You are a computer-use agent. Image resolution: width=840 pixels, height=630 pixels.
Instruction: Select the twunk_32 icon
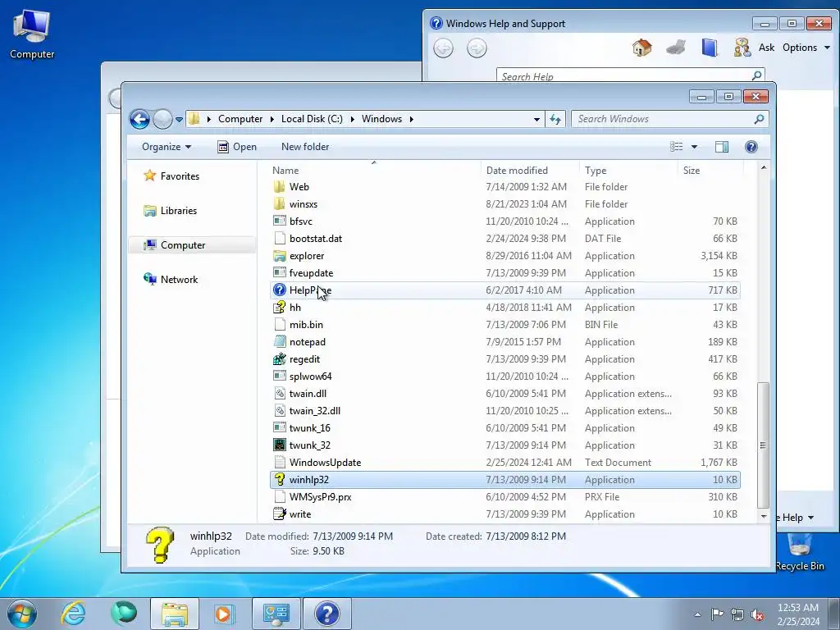coord(279,445)
